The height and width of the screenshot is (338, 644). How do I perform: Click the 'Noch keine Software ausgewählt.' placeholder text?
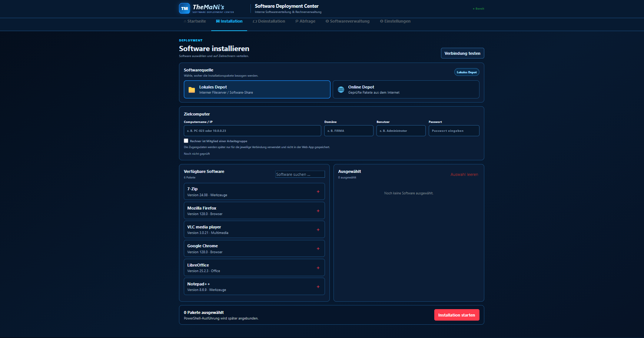tap(409, 193)
